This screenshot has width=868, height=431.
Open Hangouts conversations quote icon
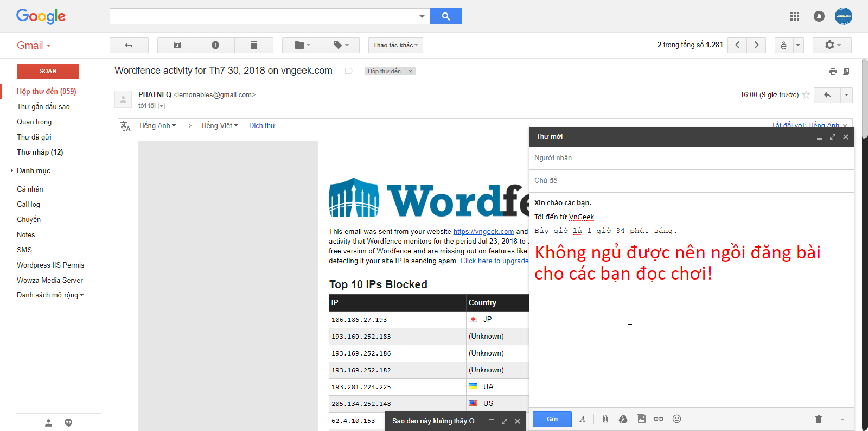(x=68, y=423)
